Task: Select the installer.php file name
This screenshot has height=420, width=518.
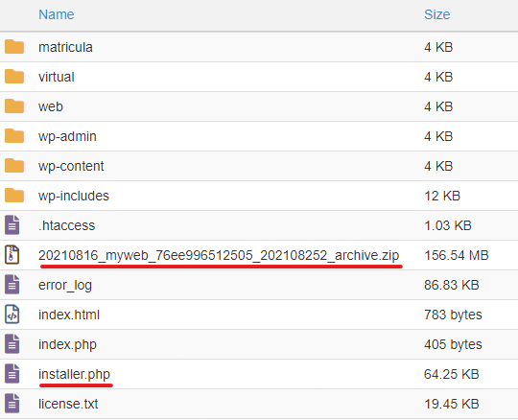Action: pos(74,374)
